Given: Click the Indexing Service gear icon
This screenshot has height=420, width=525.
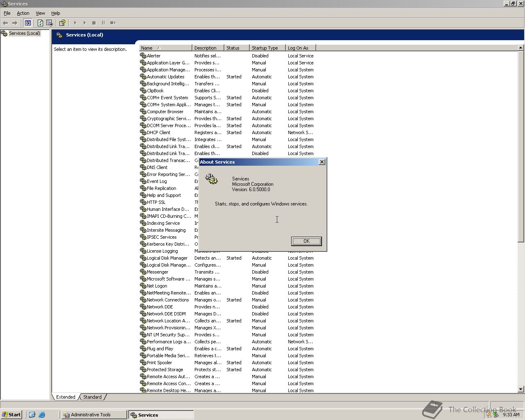Looking at the screenshot, I should click(x=143, y=223).
